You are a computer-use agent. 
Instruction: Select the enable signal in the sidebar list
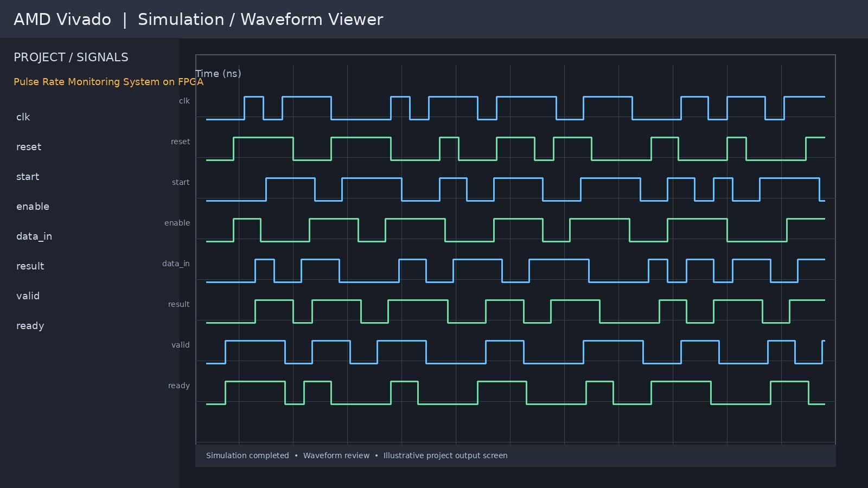coord(33,207)
